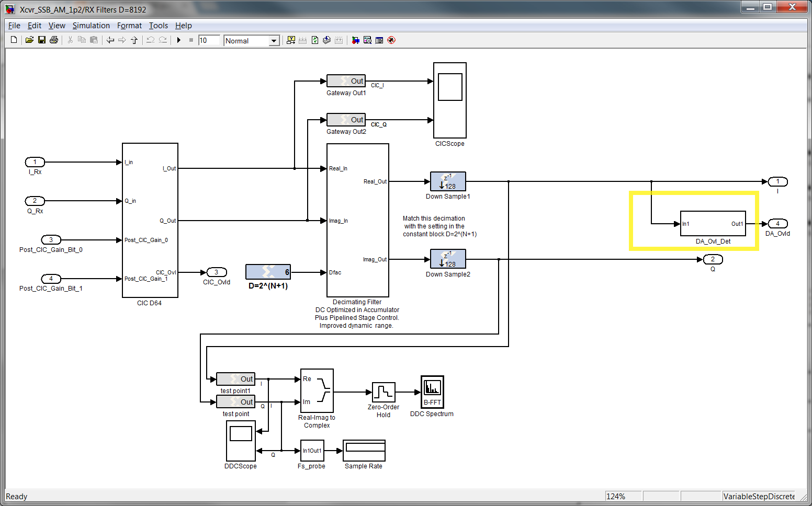Start simulation with the play button
Viewport: 812px width, 506px height.
[x=179, y=40]
